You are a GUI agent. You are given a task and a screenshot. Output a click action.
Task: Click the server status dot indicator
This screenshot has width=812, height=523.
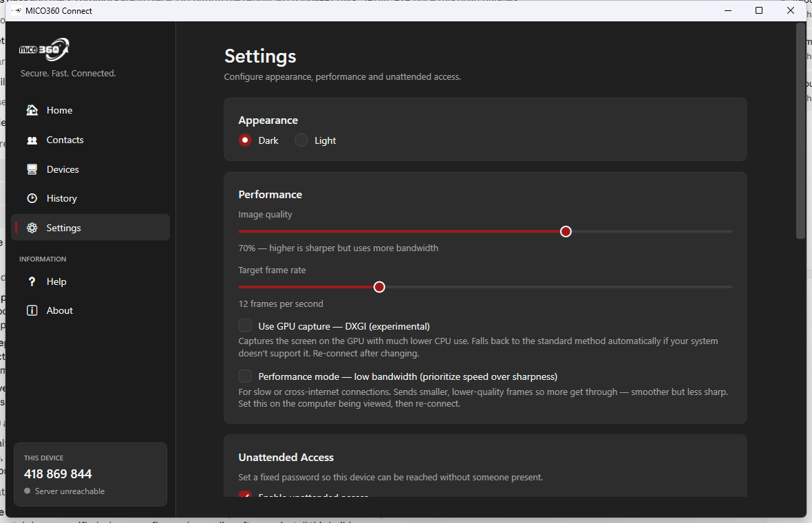27,491
